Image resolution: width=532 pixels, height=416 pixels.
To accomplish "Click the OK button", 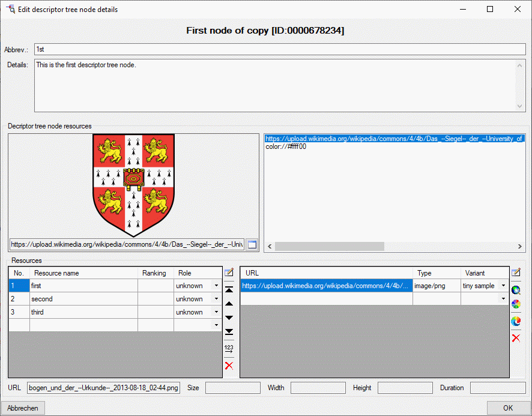I will point(508,408).
